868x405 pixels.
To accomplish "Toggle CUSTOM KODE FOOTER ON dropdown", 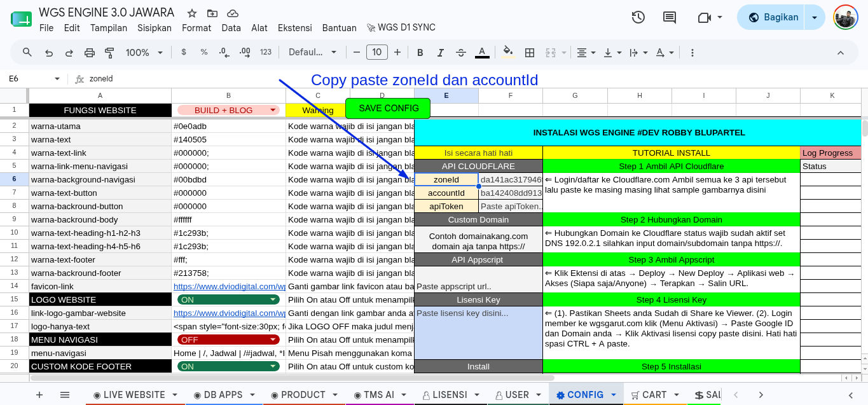I will (228, 366).
